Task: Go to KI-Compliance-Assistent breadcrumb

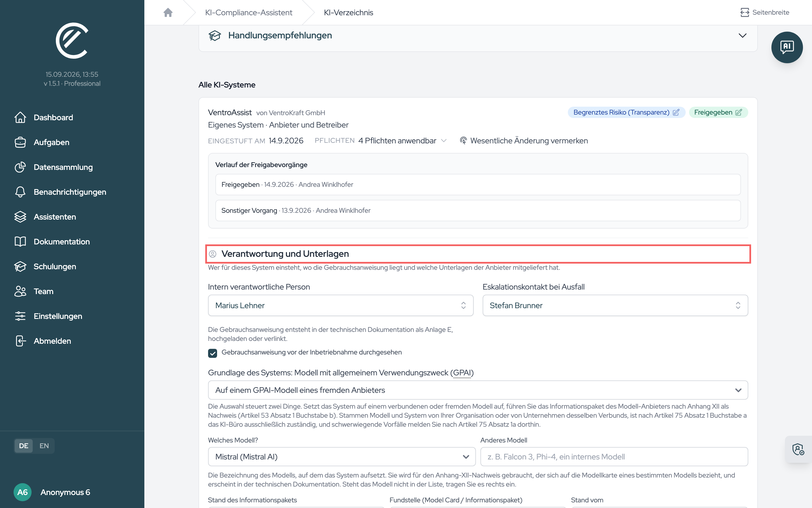Action: (x=248, y=12)
